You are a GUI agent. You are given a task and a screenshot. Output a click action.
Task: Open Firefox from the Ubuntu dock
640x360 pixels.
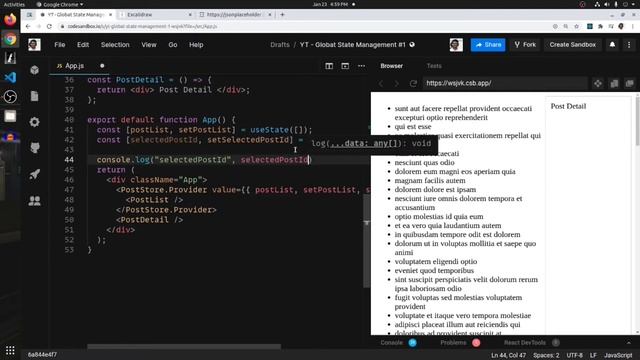(x=10, y=20)
